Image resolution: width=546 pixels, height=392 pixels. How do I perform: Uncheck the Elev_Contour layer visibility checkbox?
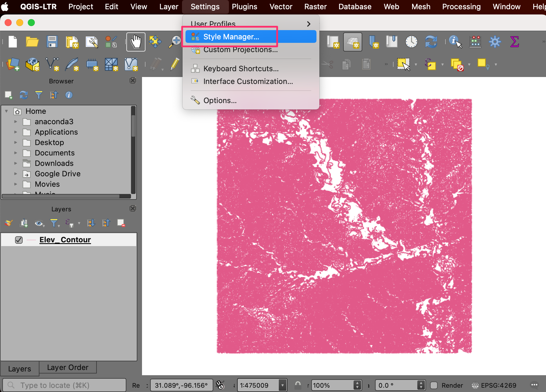(x=19, y=240)
